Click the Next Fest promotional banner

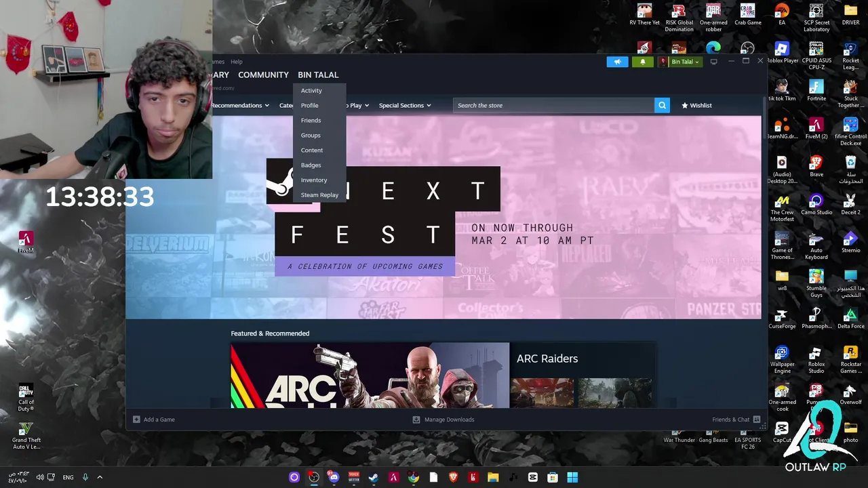pyautogui.click(x=443, y=217)
